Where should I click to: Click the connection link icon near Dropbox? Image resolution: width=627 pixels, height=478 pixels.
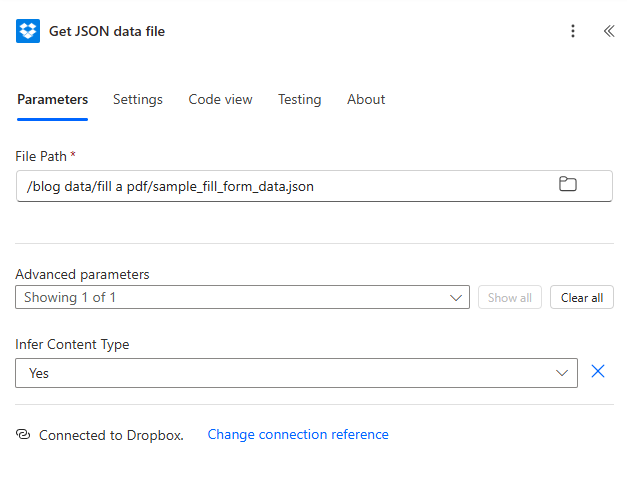point(24,435)
